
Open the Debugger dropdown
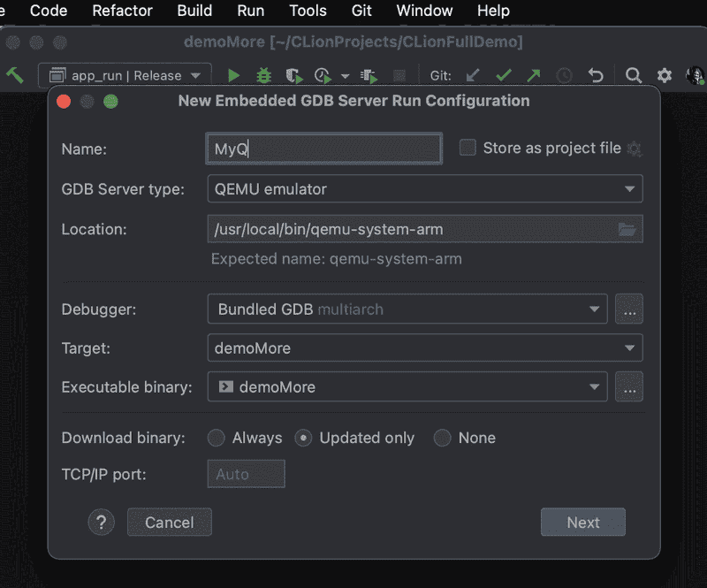point(407,309)
